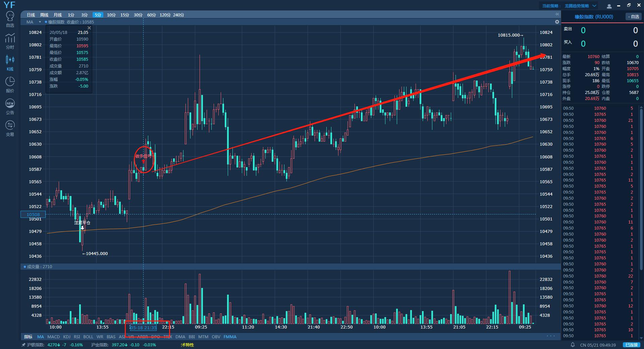Select the BOLL indicator

click(88, 337)
